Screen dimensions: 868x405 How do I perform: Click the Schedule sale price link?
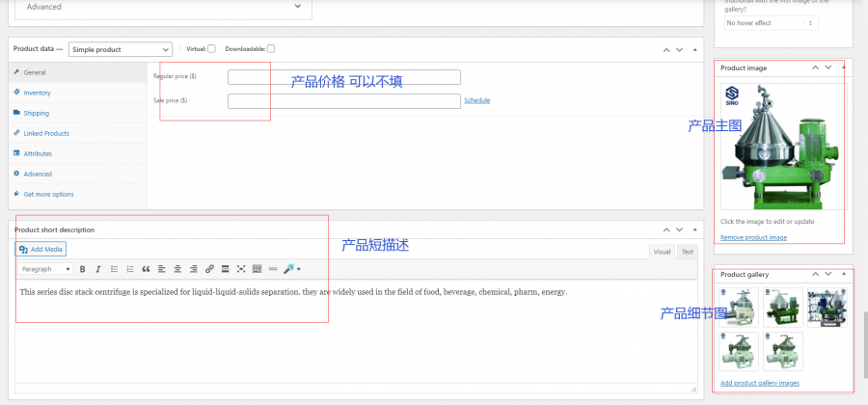477,100
